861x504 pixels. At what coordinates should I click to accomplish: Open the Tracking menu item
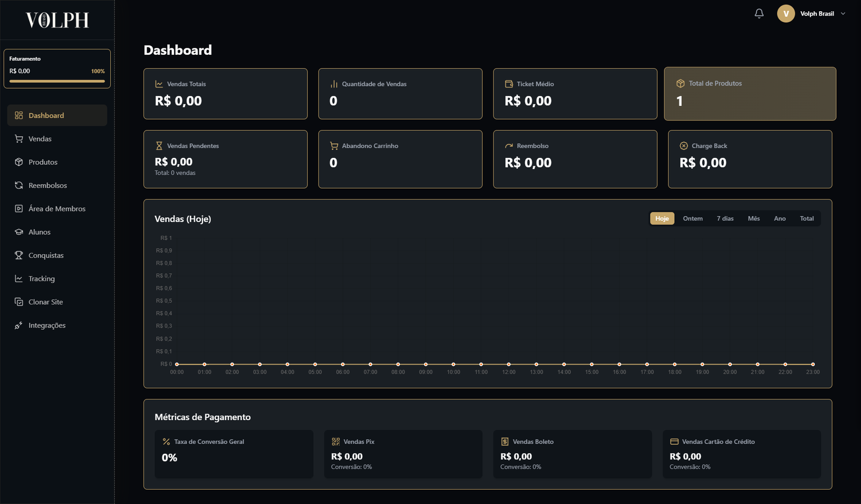(41, 279)
